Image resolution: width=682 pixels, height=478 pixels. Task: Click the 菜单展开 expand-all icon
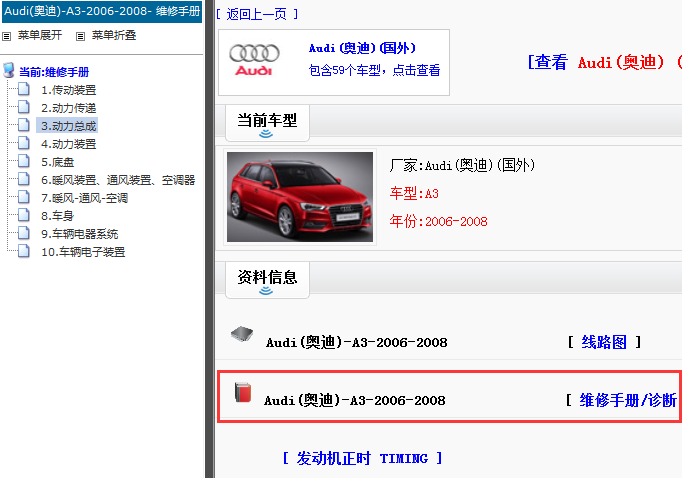(x=7, y=37)
